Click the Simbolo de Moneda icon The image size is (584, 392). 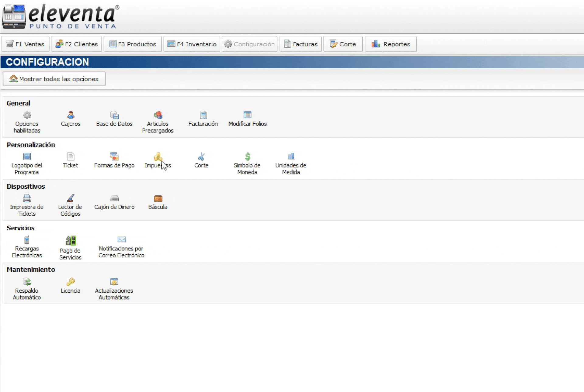tap(247, 157)
